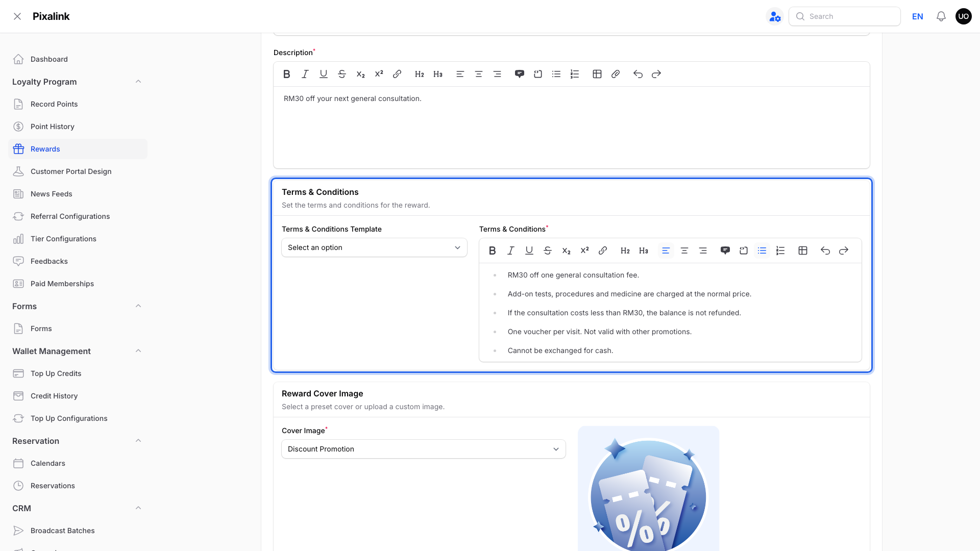Open the UO user avatar menu
The image size is (980, 551).
point(964,16)
